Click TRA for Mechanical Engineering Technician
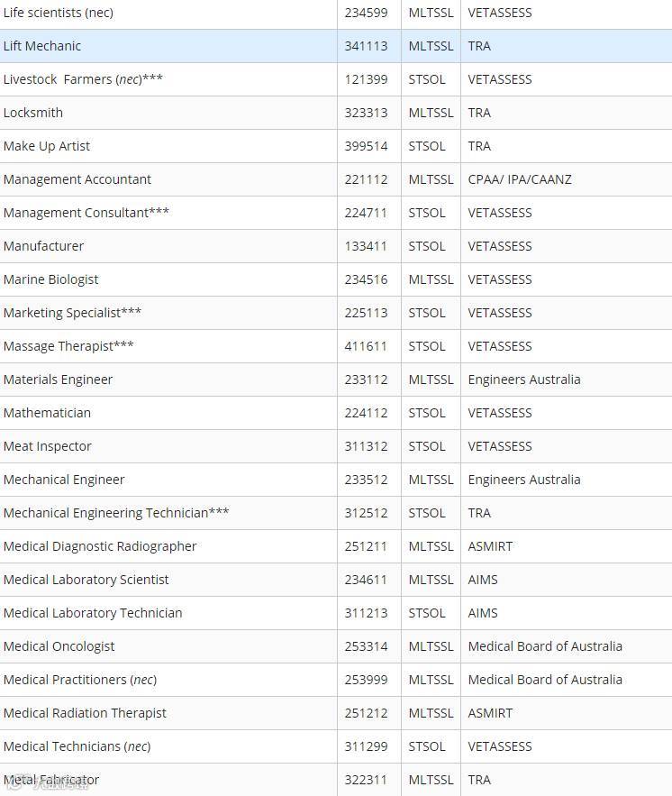 coord(479,513)
